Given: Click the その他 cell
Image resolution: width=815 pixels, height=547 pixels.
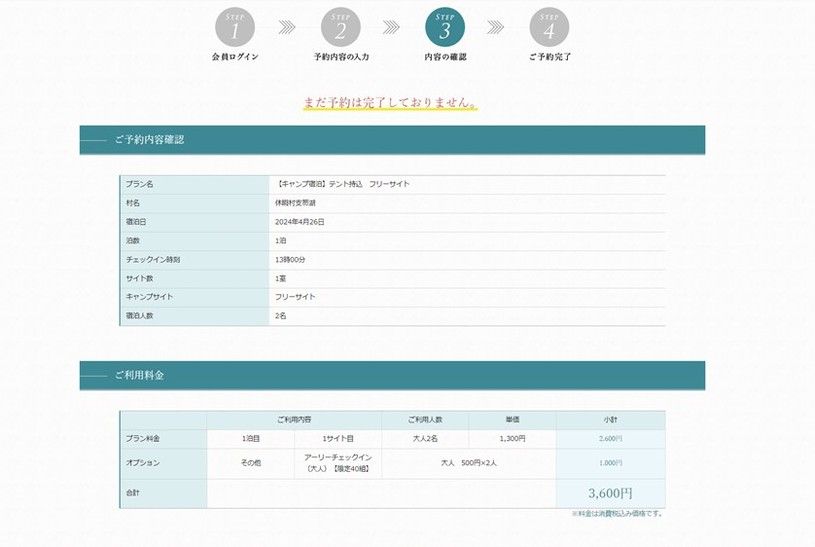Looking at the screenshot, I should click(251, 463).
